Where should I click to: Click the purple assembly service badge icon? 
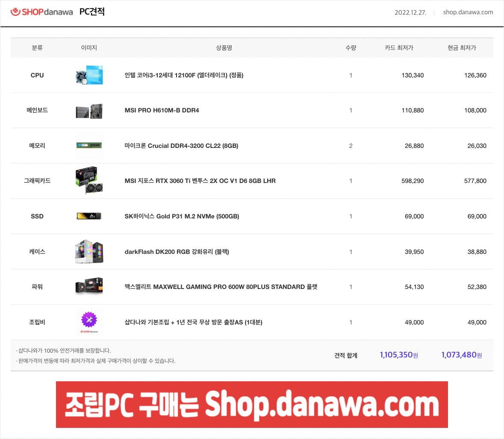(x=89, y=320)
